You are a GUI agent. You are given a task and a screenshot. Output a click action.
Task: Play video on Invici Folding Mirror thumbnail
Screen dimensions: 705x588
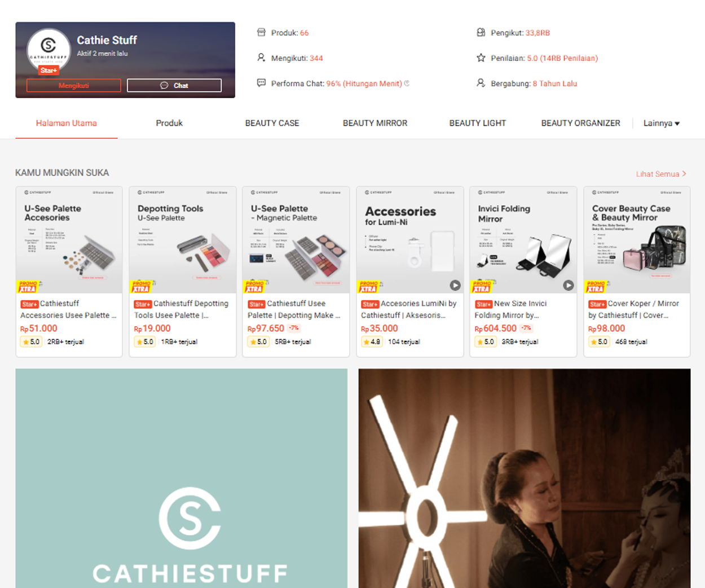tap(569, 286)
